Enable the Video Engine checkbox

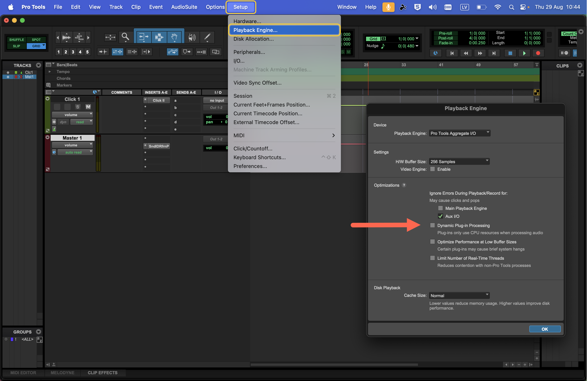(x=432, y=169)
